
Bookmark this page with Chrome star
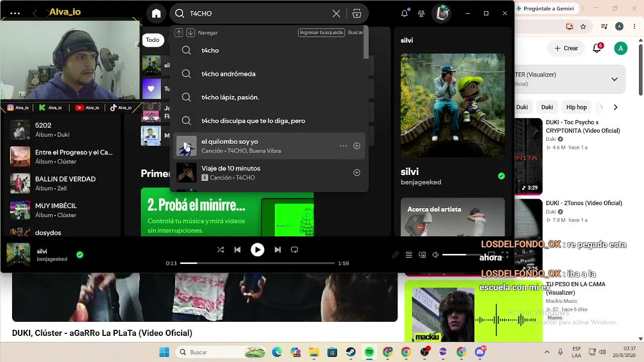pyautogui.click(x=583, y=26)
